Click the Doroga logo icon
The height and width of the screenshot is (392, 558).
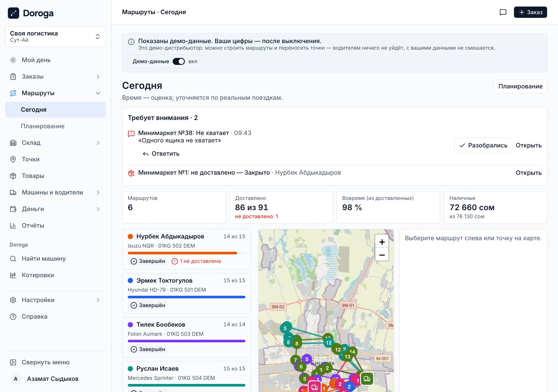[x=13, y=13]
